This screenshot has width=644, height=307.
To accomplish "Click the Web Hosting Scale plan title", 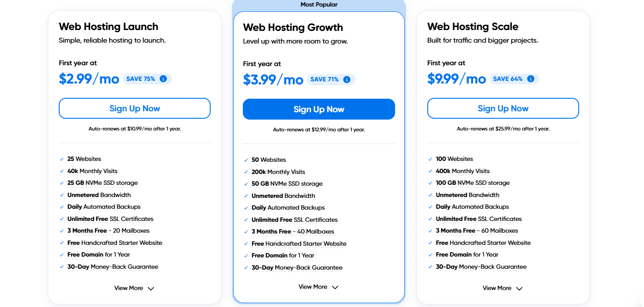I will (x=473, y=27).
